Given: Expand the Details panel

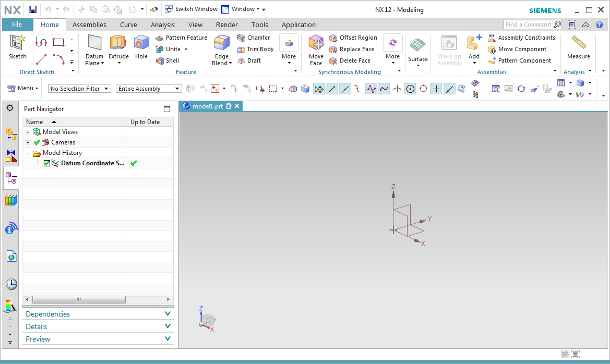Looking at the screenshot, I should (x=98, y=326).
